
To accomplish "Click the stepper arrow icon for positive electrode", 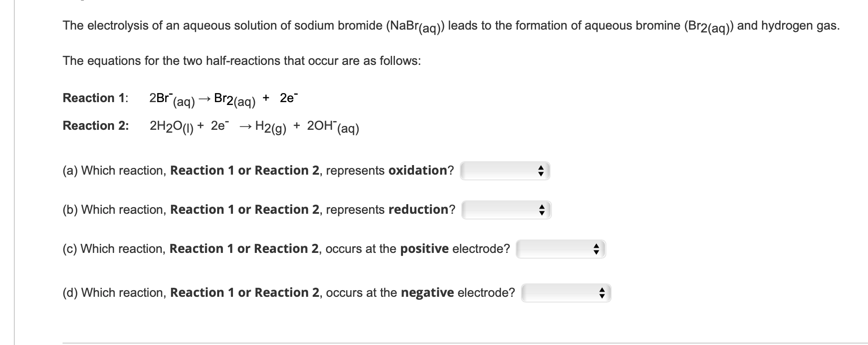I will (596, 249).
